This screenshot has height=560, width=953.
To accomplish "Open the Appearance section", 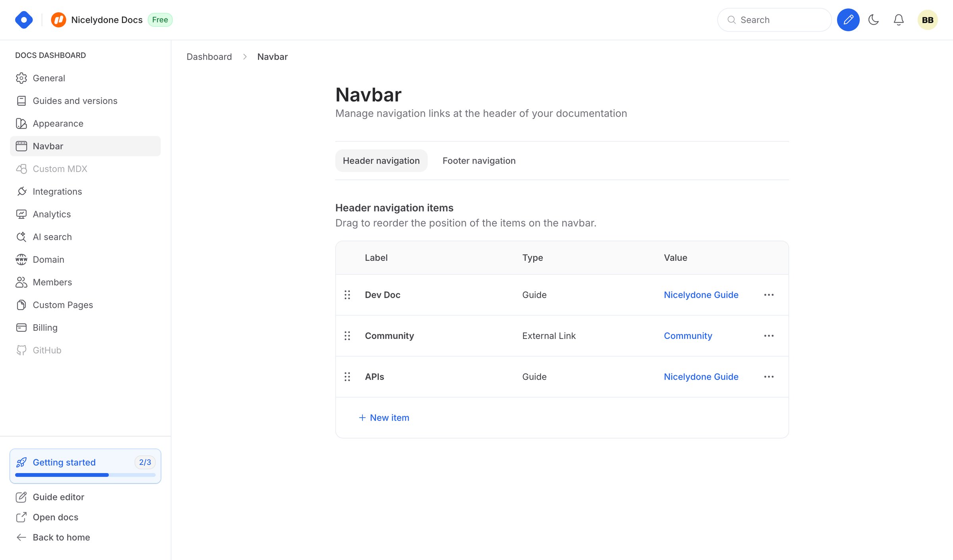I will (85, 123).
